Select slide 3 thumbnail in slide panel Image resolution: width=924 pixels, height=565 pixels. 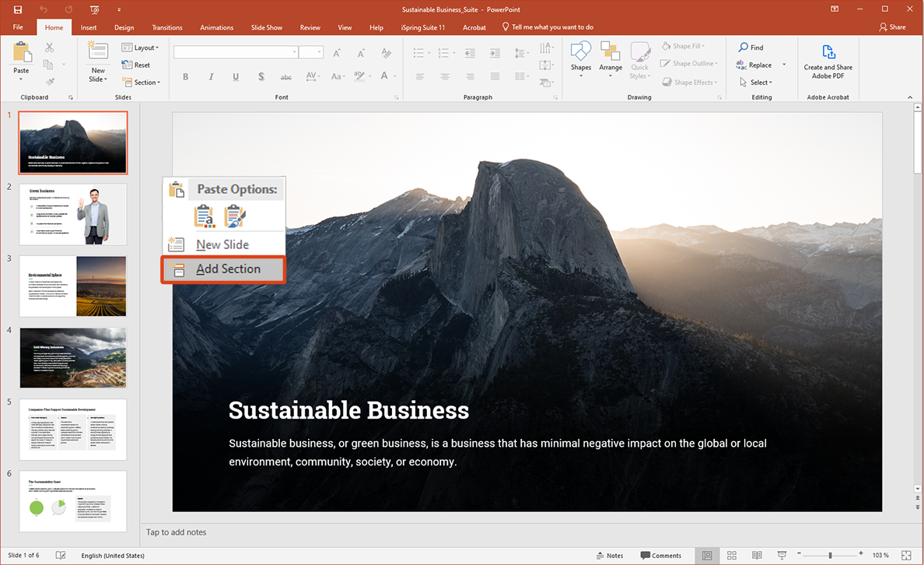[x=72, y=286]
